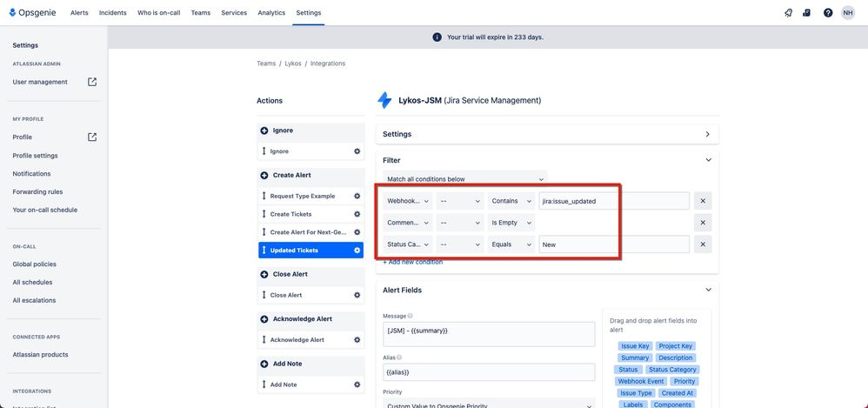Open the Status Ca... field dropdown
This screenshot has height=408, width=868.
(407, 244)
